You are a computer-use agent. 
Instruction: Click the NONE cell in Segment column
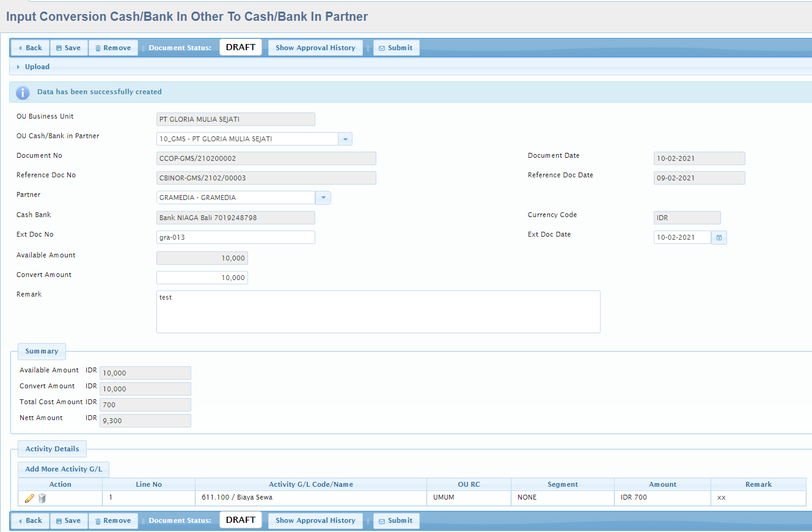click(563, 498)
